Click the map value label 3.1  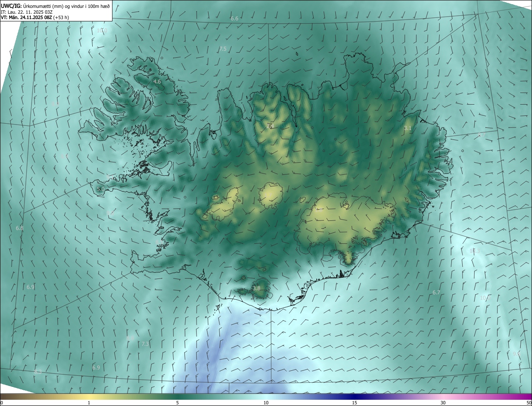(407, 128)
